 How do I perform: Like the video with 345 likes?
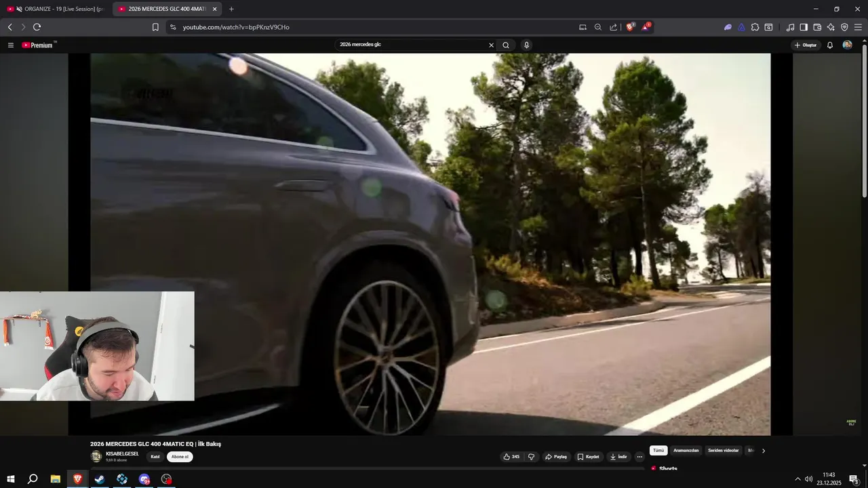point(511,457)
